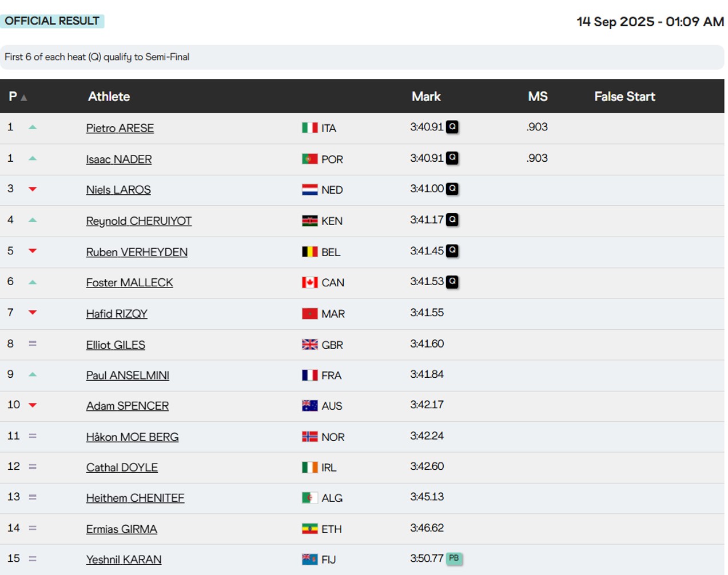The width and height of the screenshot is (728, 575).
Task: Click the Italy flag icon beside ITA
Action: 309,128
